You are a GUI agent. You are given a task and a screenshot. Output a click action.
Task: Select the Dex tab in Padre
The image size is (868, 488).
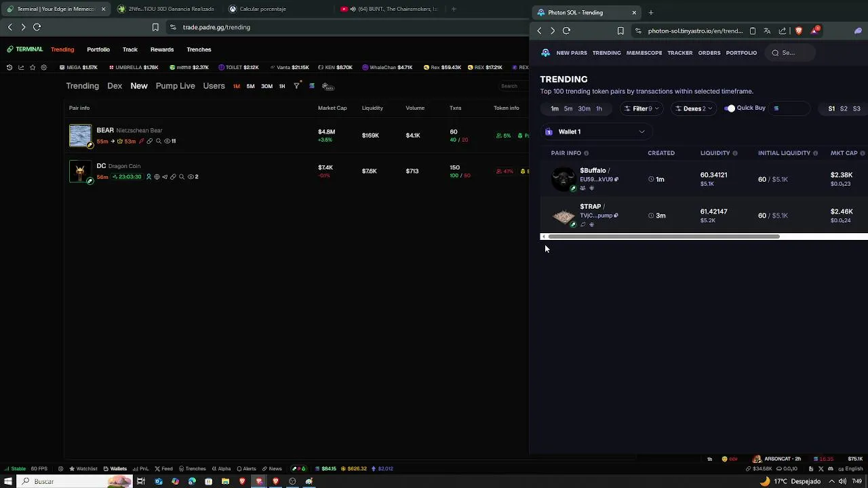click(115, 86)
